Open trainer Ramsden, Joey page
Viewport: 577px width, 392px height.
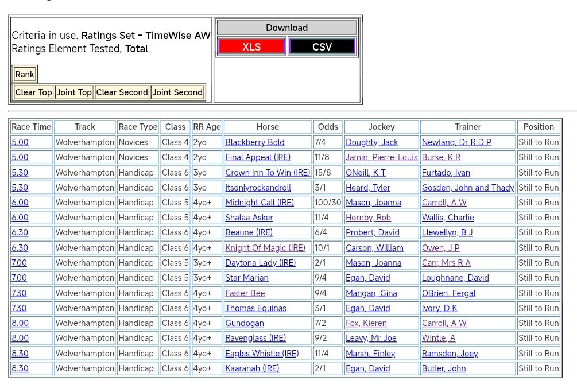click(450, 354)
